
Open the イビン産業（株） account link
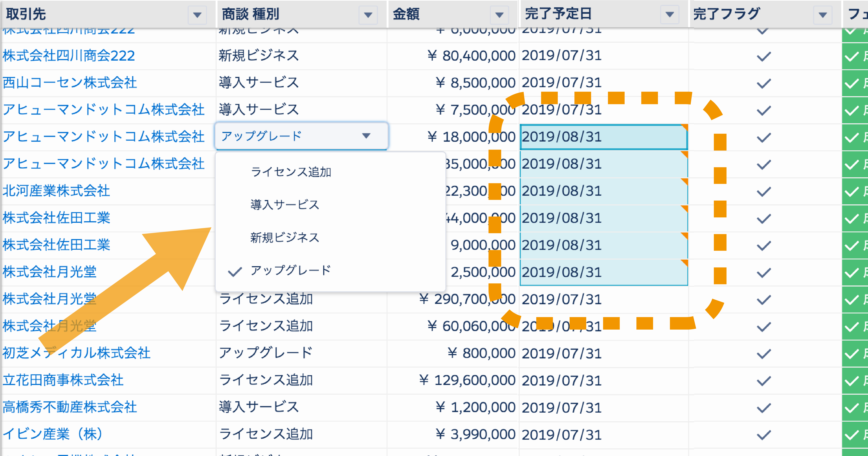[x=53, y=434]
